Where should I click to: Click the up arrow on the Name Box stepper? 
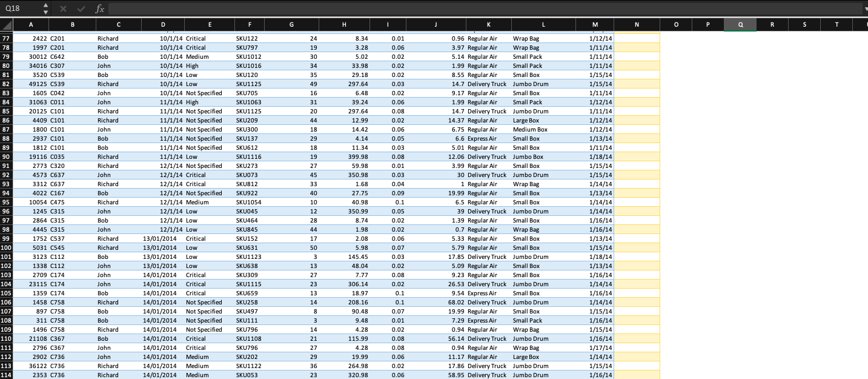45,5
